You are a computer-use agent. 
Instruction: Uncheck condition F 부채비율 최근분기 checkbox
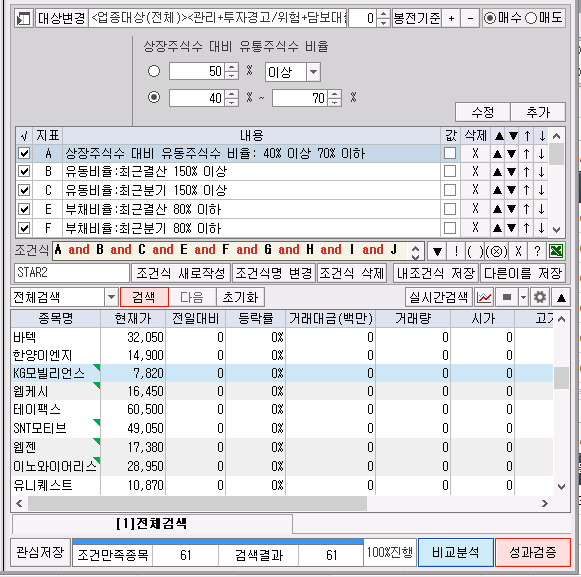[x=24, y=228]
